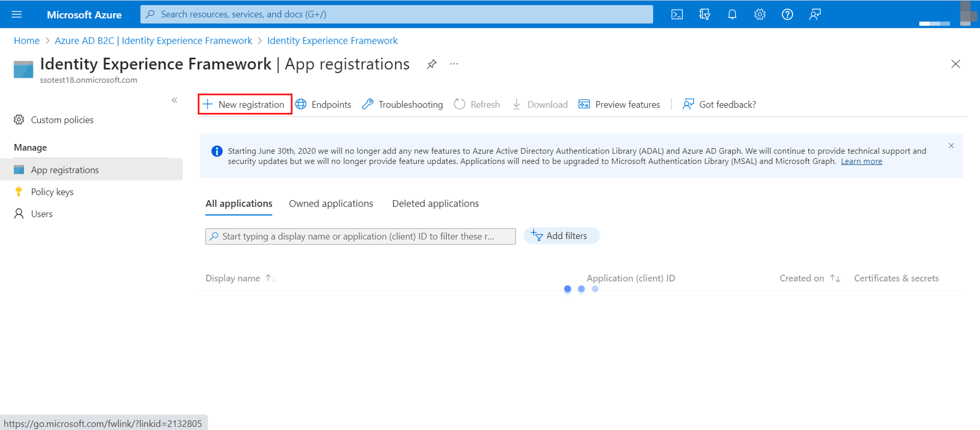Open the Notifications bell
Viewport: 980px width, 430px height.
[x=732, y=15]
